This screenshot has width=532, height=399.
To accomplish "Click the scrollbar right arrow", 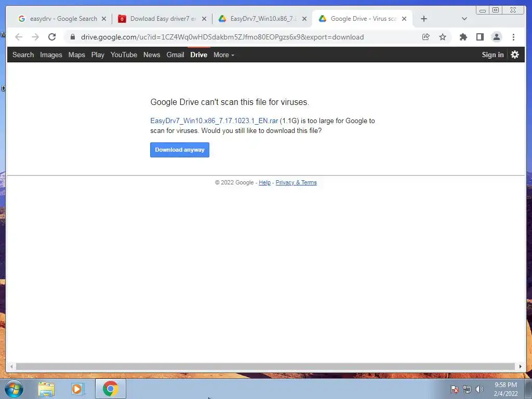I will [x=521, y=366].
